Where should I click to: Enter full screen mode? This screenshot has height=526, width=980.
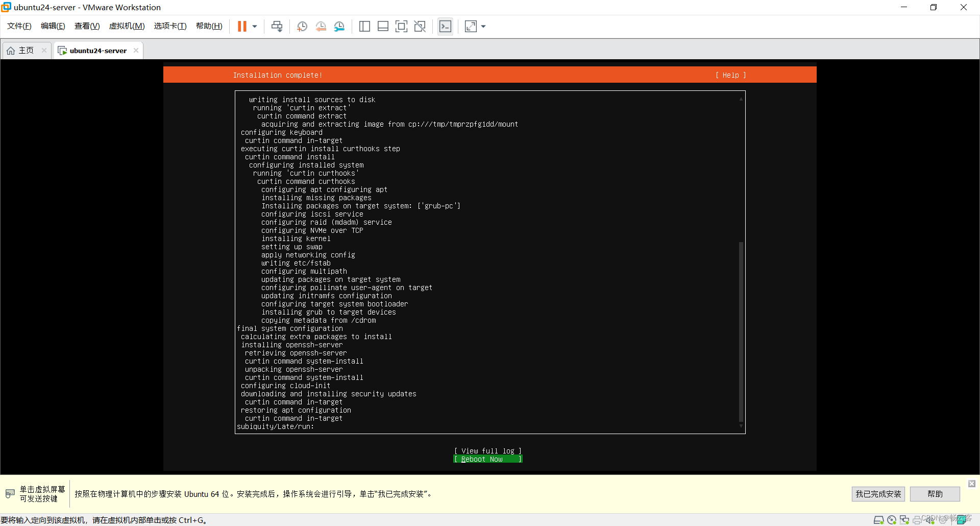[x=402, y=27]
